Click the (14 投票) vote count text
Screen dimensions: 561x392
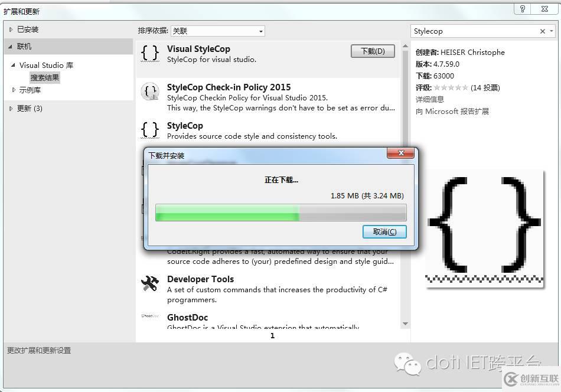tap(485, 87)
